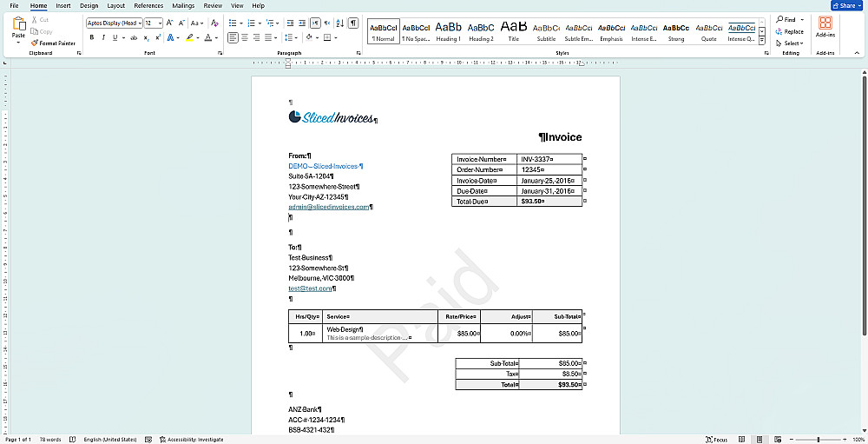868x444 pixels.
Task: Open the File menu
Action: (x=14, y=5)
